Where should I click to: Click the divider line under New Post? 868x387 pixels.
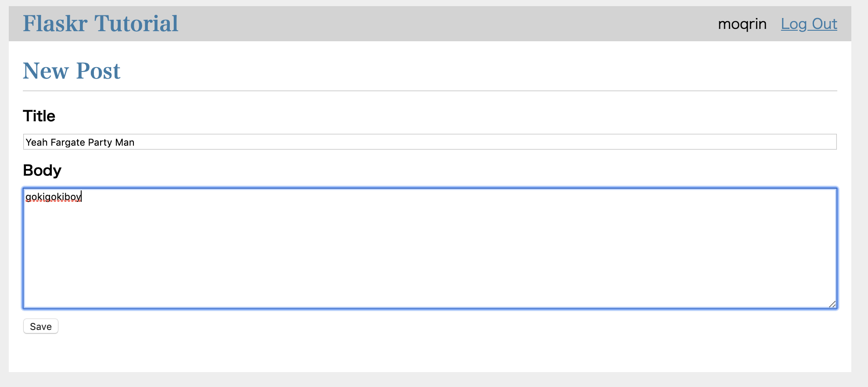tap(430, 91)
